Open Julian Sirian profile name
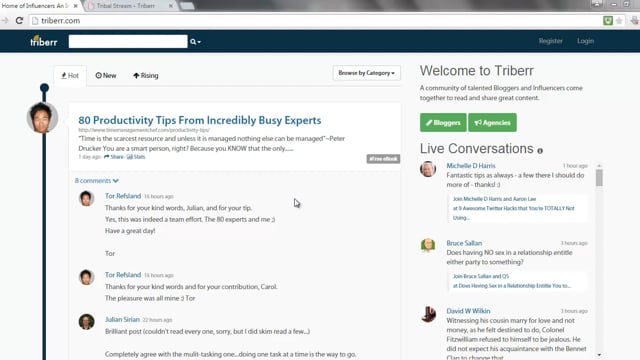The image size is (640, 360). pyautogui.click(x=122, y=319)
